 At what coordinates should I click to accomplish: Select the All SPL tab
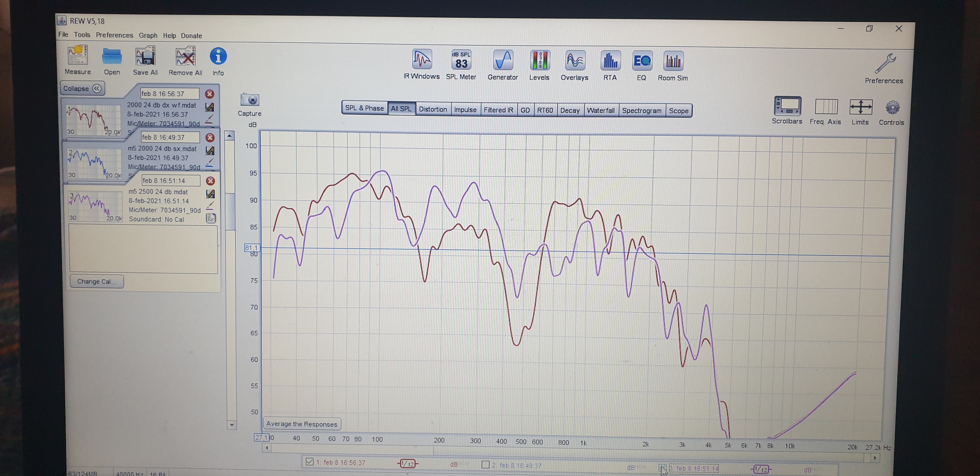click(401, 109)
